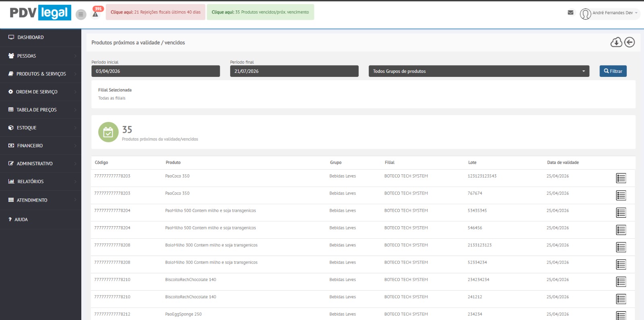644x320 pixels.
Task: Click the Período final date field
Action: 294,71
